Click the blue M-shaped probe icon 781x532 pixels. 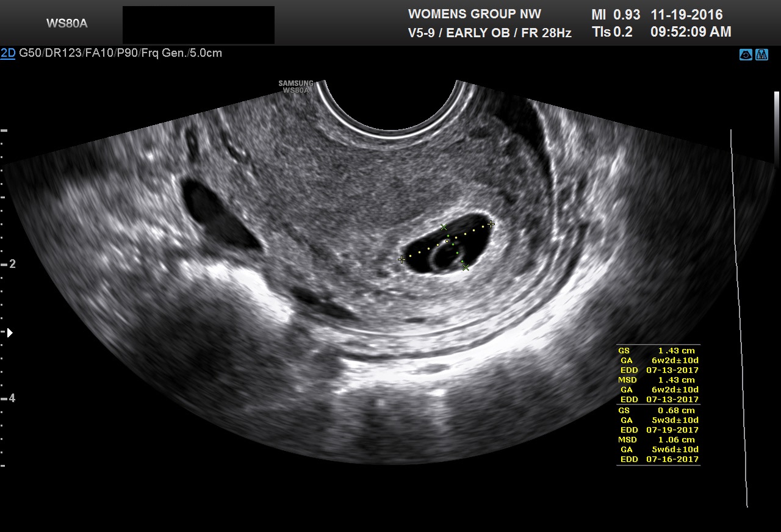pos(761,55)
